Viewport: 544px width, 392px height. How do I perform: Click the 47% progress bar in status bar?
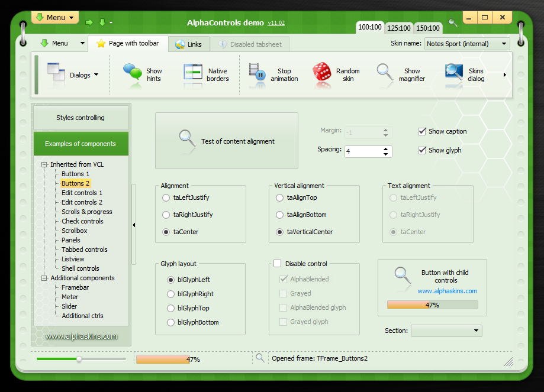click(193, 359)
